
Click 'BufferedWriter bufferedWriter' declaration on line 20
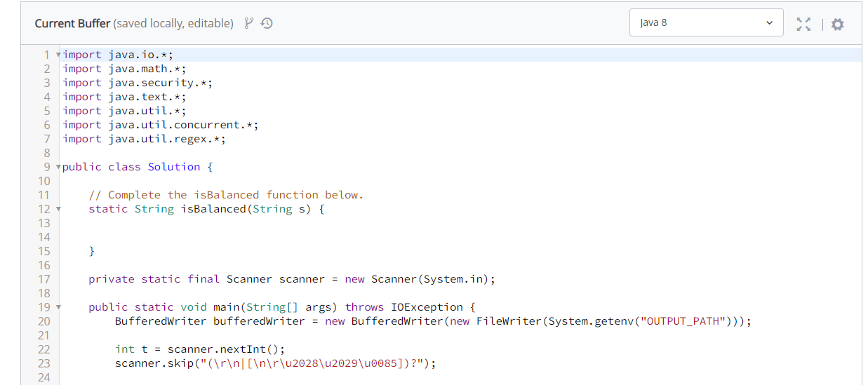click(210, 321)
